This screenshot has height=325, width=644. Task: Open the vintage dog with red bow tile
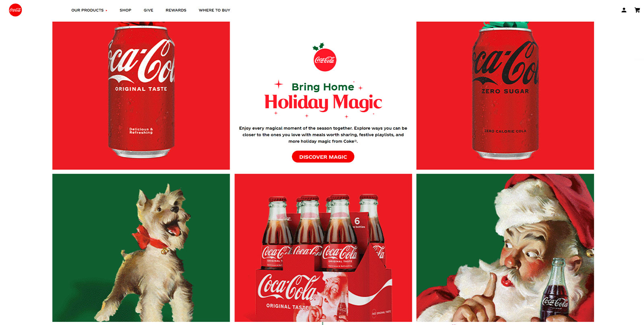(141, 248)
